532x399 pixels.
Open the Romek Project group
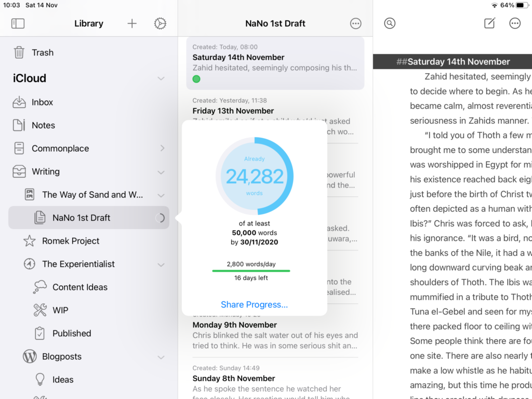[x=89, y=241]
